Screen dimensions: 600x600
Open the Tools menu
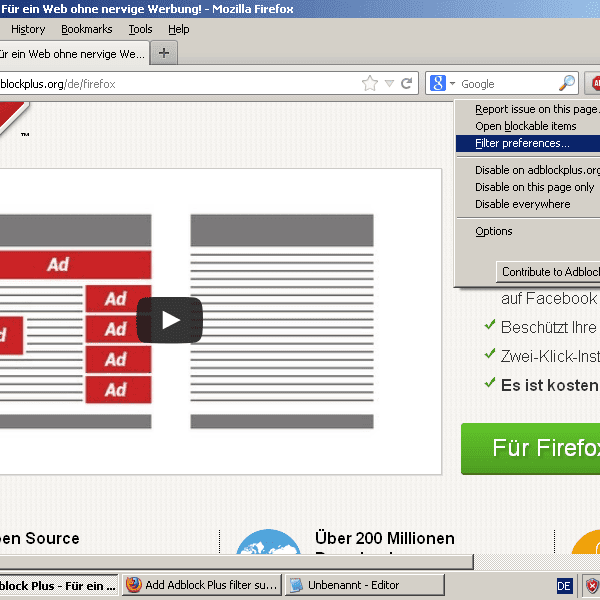(140, 29)
